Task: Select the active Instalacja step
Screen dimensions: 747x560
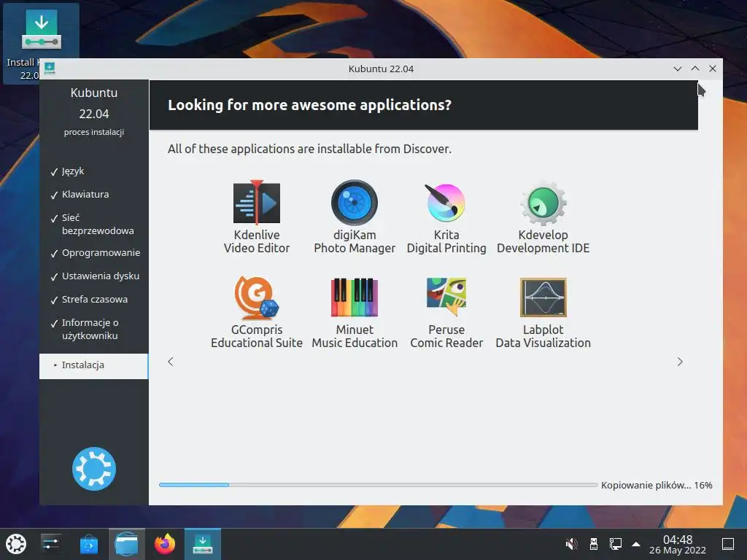Action: (x=94, y=366)
